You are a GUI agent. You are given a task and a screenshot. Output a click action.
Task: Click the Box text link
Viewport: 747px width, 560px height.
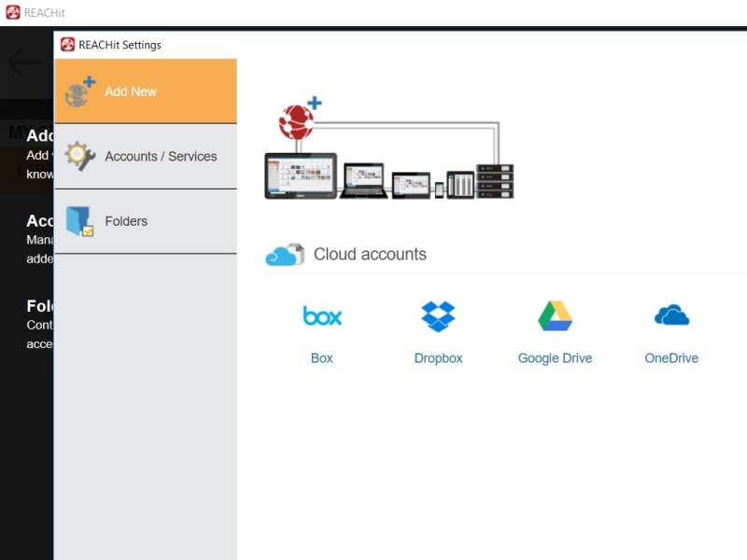(322, 358)
